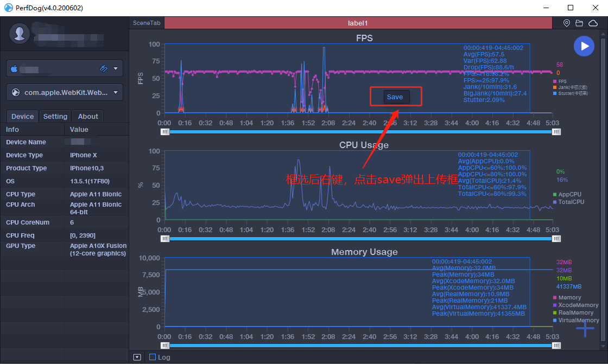Open the folder icon for local records

pyautogui.click(x=579, y=23)
